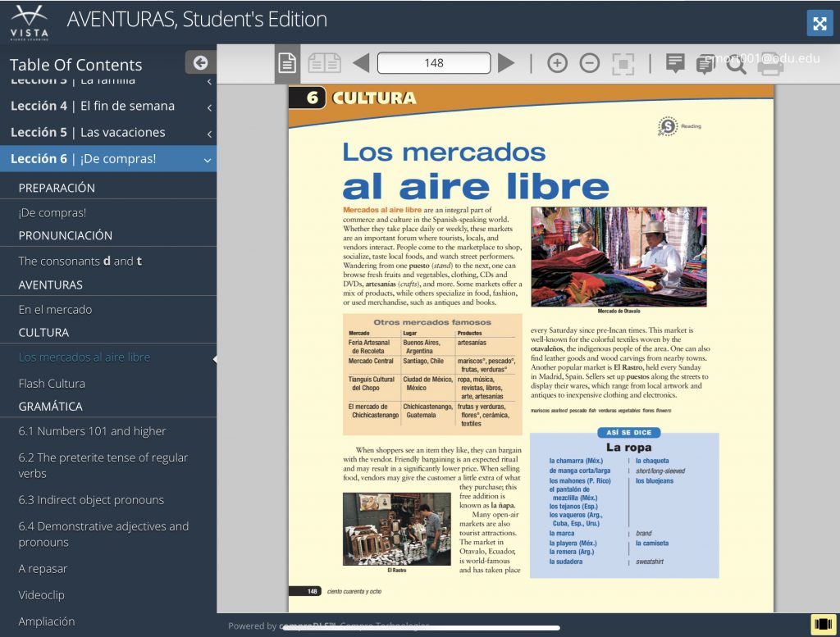Open 6.4 Demonstrative adjectives and pronouns
The width and height of the screenshot is (840, 637).
click(x=103, y=535)
